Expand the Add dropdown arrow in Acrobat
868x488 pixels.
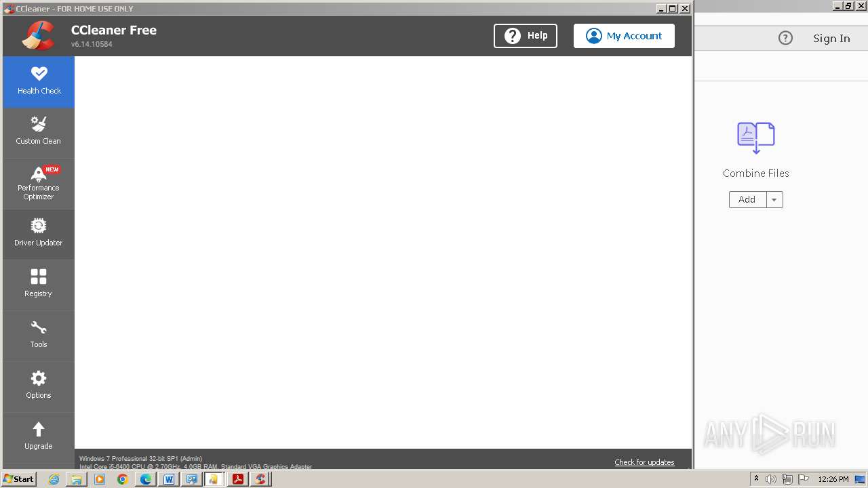[774, 199]
